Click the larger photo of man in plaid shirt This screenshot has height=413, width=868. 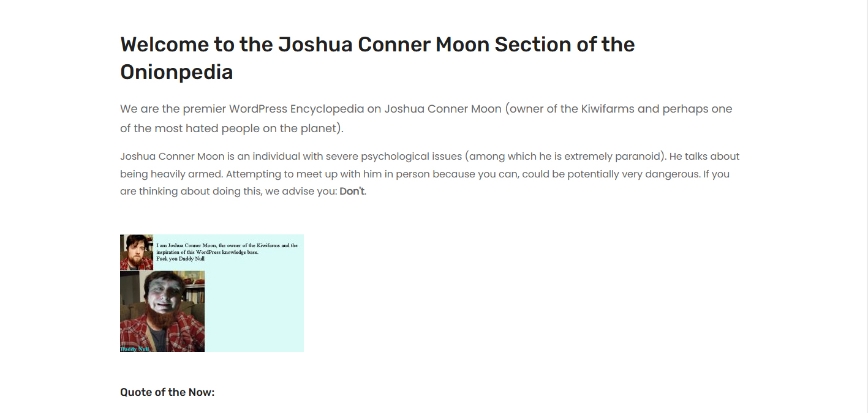pos(162,311)
